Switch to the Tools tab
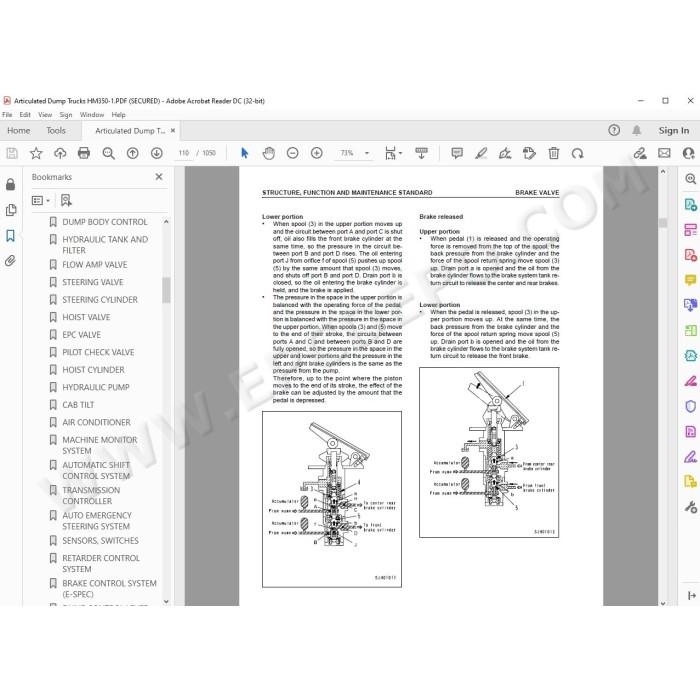 pos(56,130)
